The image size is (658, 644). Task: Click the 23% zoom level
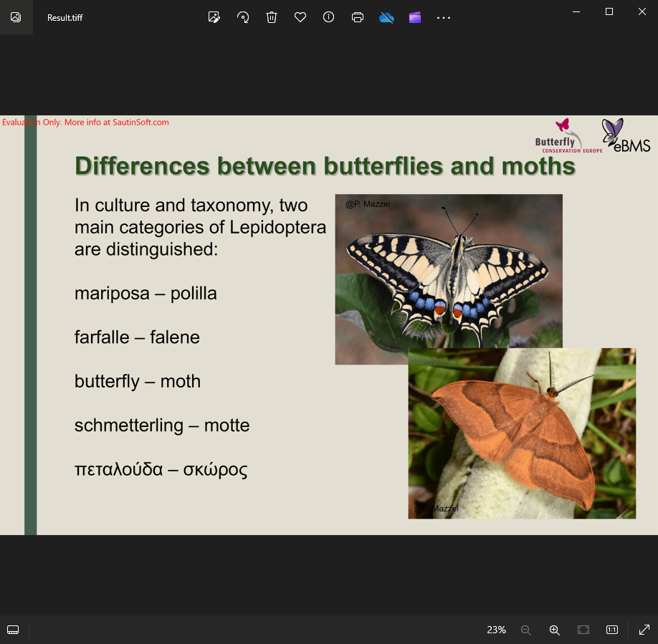(496, 630)
